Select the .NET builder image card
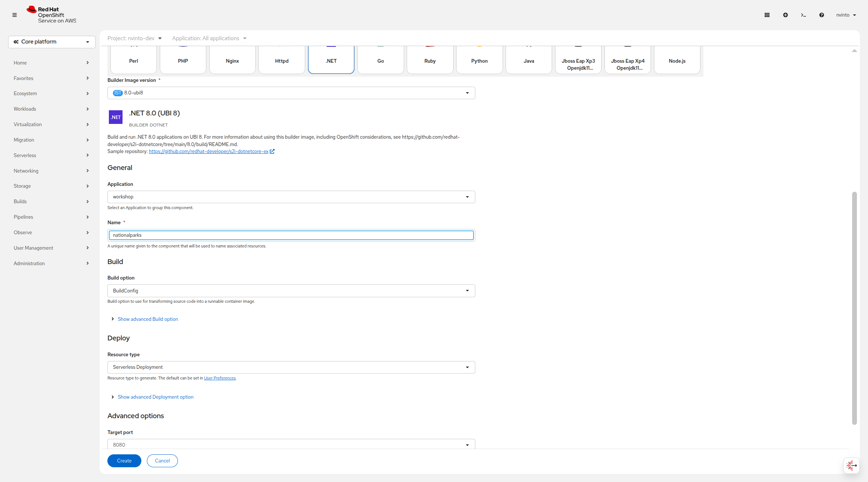The height and width of the screenshot is (482, 868). pos(331,60)
